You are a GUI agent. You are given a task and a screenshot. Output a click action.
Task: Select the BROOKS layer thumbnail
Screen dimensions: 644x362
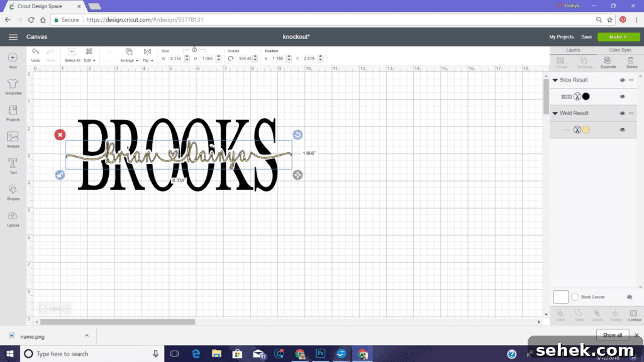point(567,96)
